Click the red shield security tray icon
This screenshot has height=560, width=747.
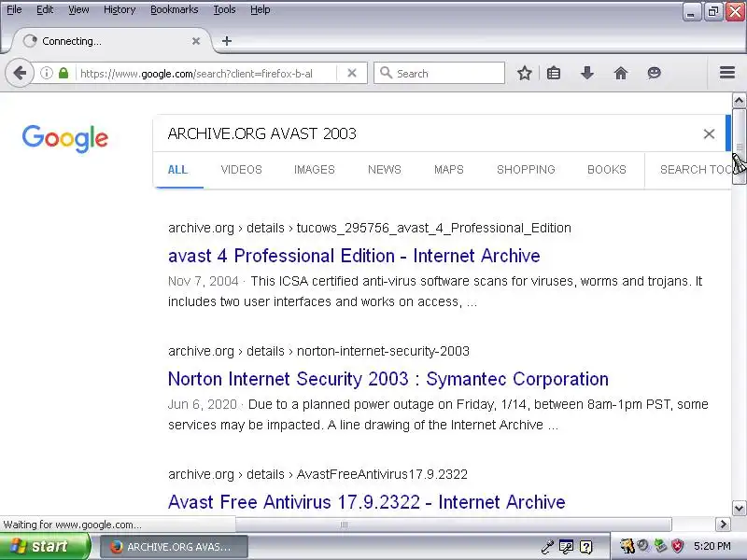point(677,546)
